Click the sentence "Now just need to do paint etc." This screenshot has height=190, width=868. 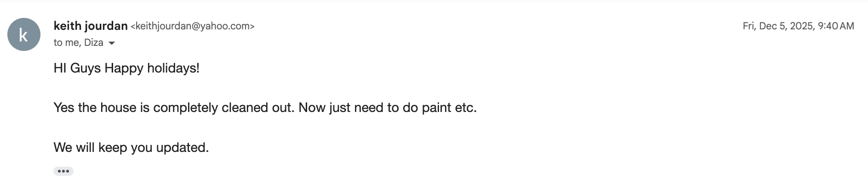[x=388, y=108]
